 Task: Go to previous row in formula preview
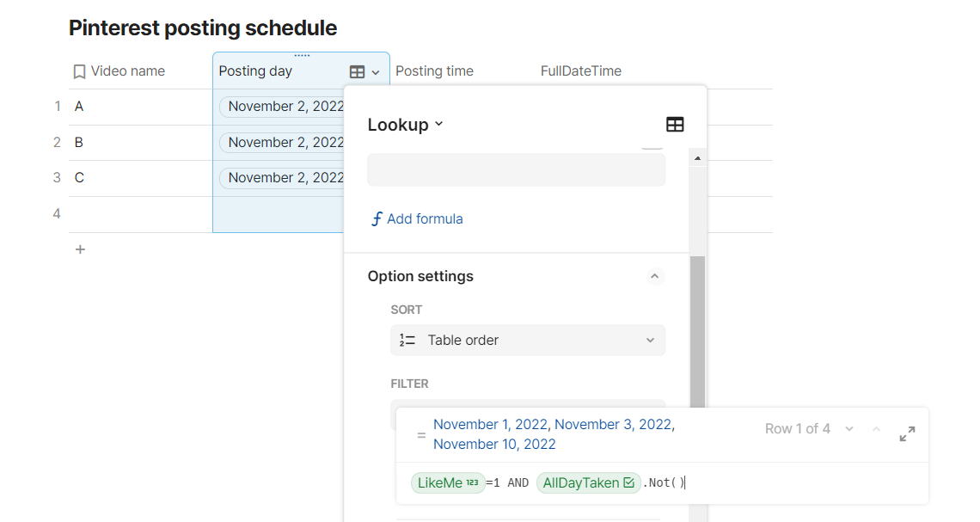877,429
